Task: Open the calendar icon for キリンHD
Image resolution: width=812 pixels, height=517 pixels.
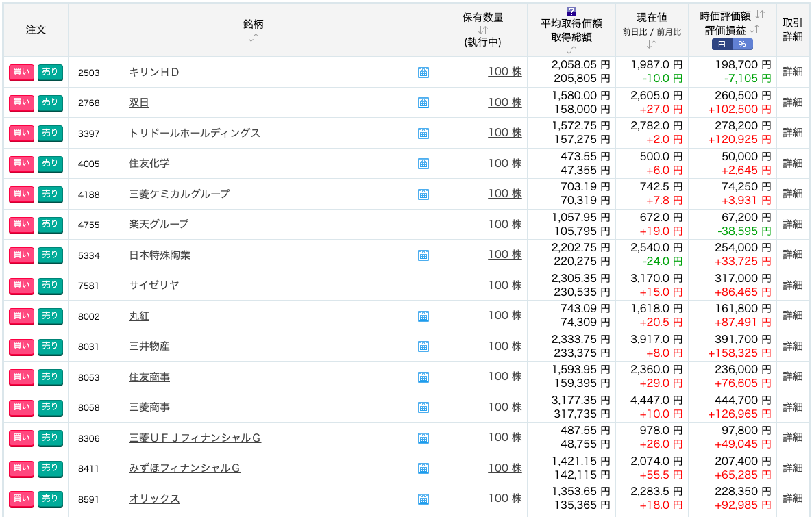Action: point(423,73)
